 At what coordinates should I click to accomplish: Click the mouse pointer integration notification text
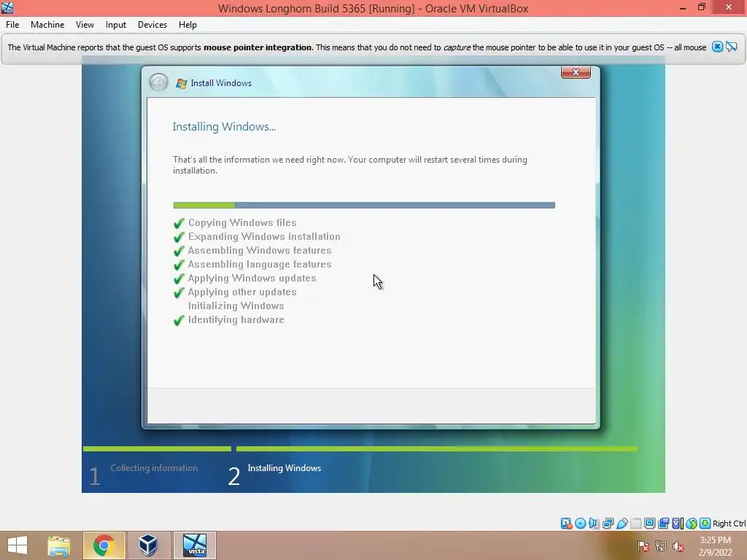click(x=357, y=47)
